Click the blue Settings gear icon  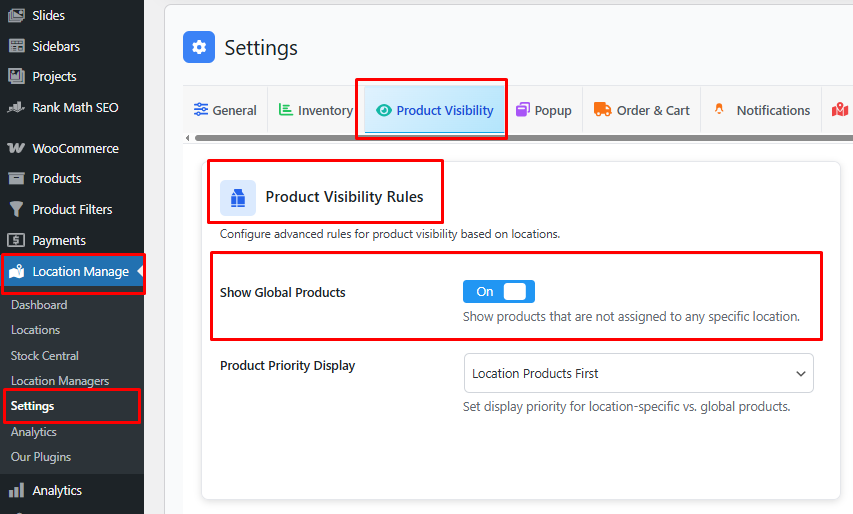199,47
